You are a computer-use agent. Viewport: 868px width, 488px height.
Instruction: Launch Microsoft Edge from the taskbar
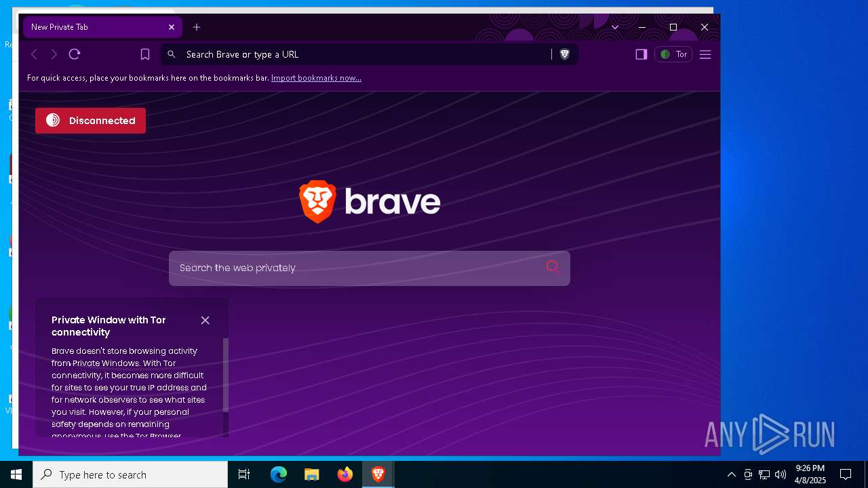(279, 474)
